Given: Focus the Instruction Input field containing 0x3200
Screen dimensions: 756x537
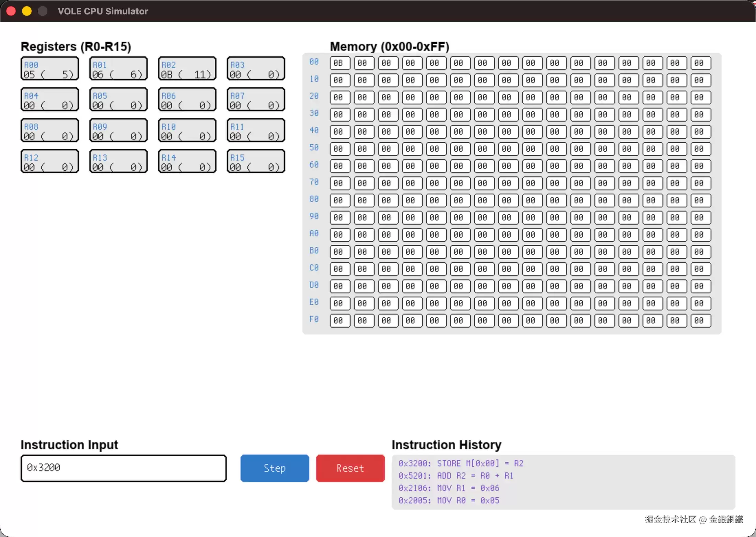Looking at the screenshot, I should pos(124,468).
